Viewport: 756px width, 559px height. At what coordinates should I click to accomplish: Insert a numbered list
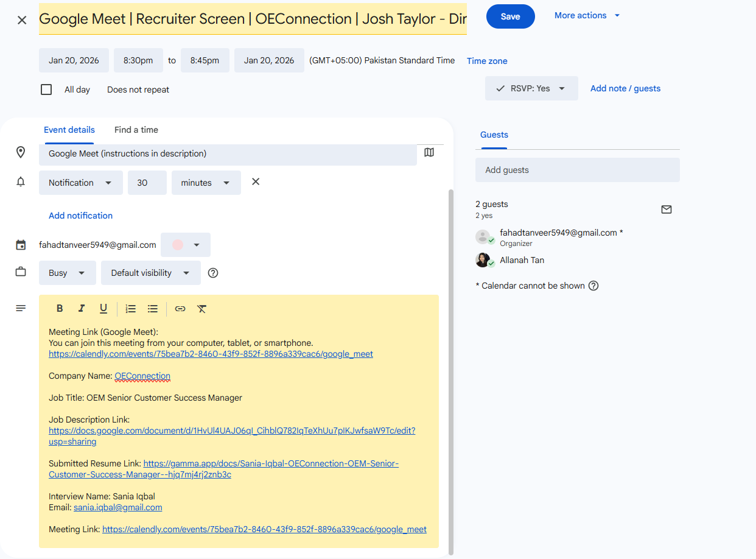pos(131,309)
